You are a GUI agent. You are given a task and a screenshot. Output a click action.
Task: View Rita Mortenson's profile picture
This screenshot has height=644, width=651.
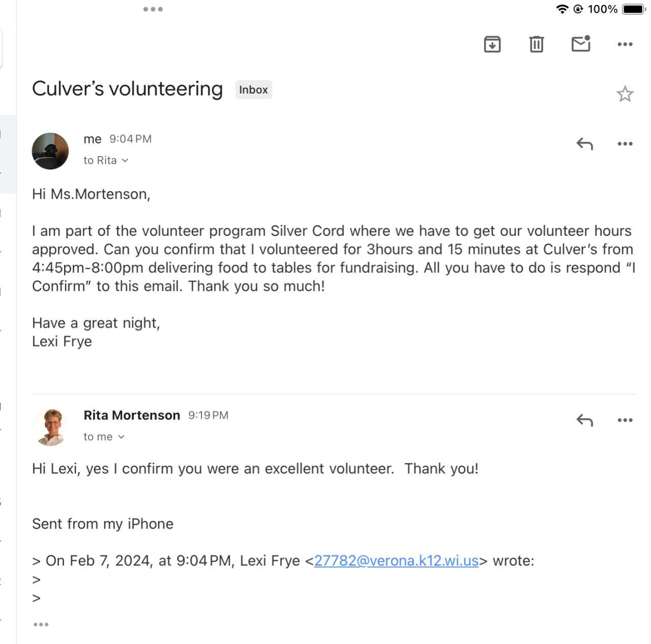tap(50, 427)
